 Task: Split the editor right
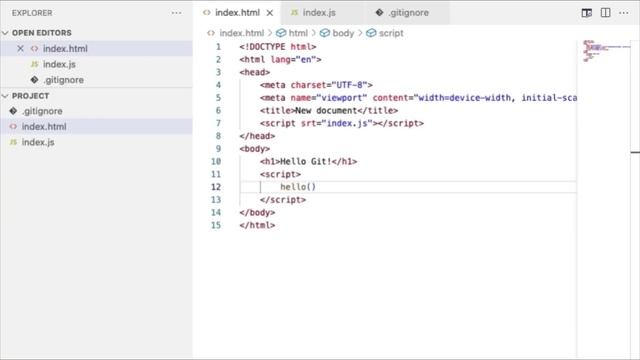tap(605, 13)
